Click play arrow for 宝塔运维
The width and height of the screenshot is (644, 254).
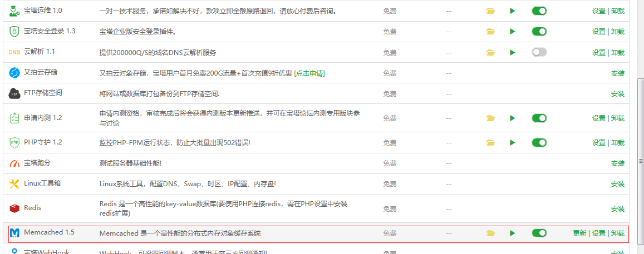tap(512, 11)
